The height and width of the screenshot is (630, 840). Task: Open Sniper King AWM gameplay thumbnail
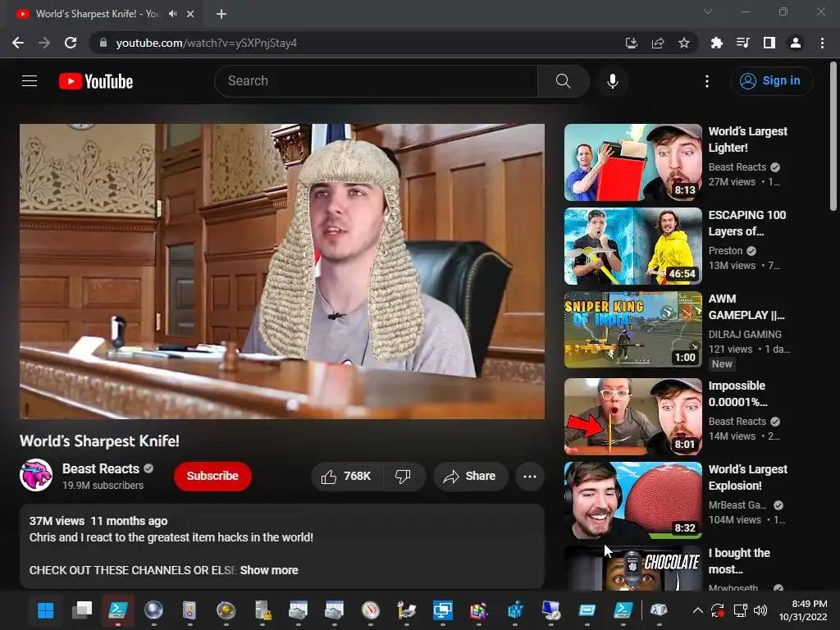pyautogui.click(x=632, y=330)
